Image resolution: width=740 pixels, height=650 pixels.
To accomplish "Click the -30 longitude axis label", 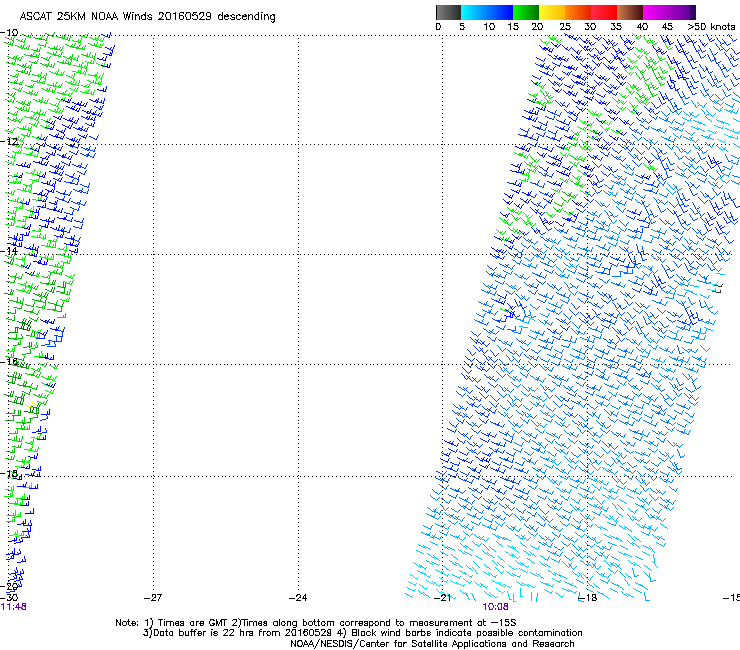I will pyautogui.click(x=9, y=597).
